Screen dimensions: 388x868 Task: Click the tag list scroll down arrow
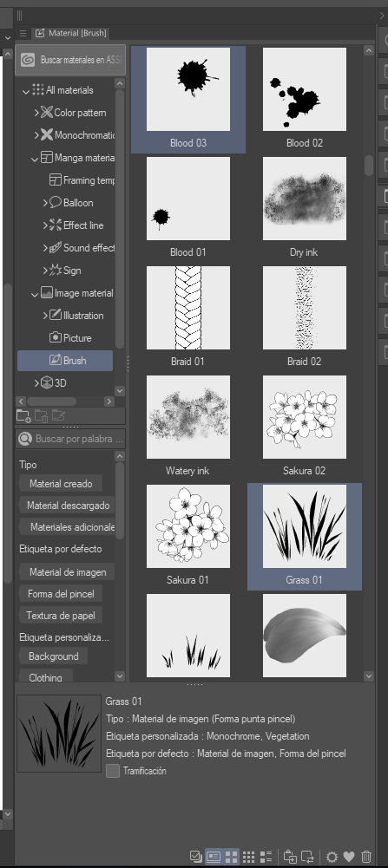tap(120, 675)
